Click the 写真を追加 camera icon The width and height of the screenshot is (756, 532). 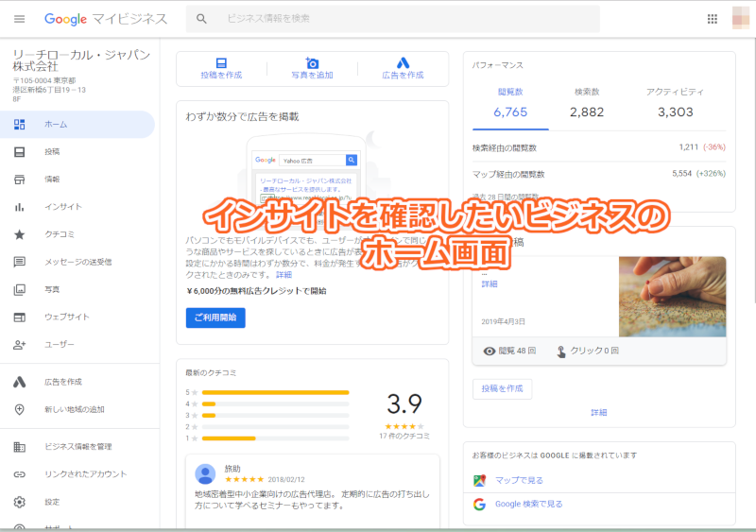click(x=312, y=62)
